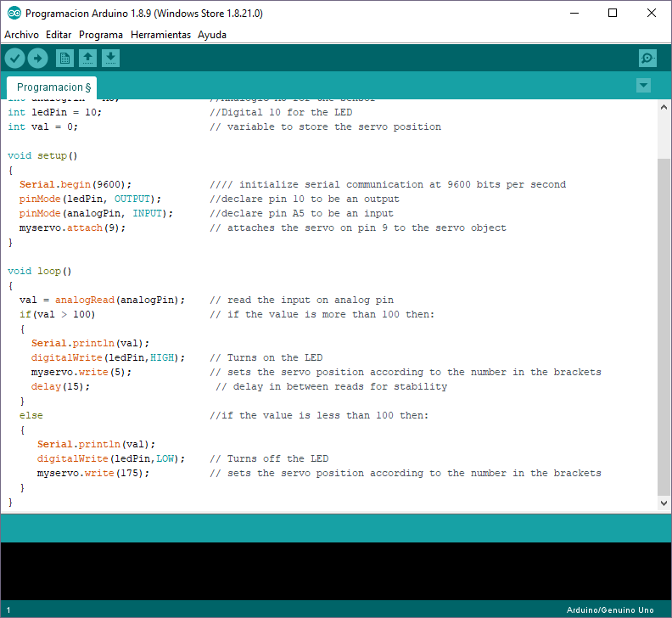Click the vertical scrollbar thumb
672x618 pixels.
[664, 327]
